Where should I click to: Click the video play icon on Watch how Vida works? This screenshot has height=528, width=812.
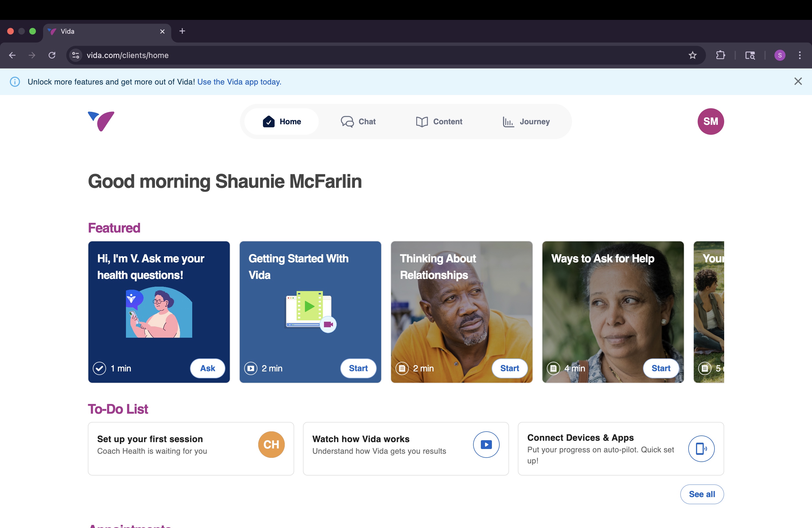pos(486,444)
